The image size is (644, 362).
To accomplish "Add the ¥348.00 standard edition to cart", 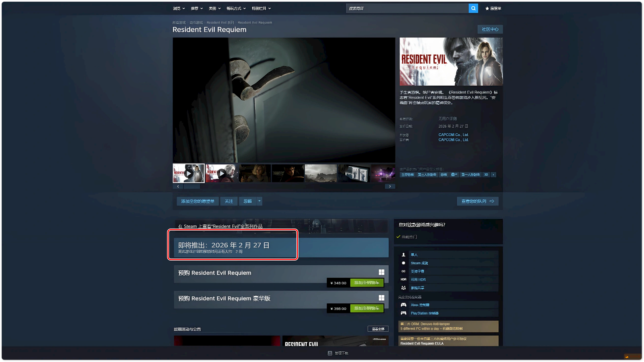I will 367,283.
